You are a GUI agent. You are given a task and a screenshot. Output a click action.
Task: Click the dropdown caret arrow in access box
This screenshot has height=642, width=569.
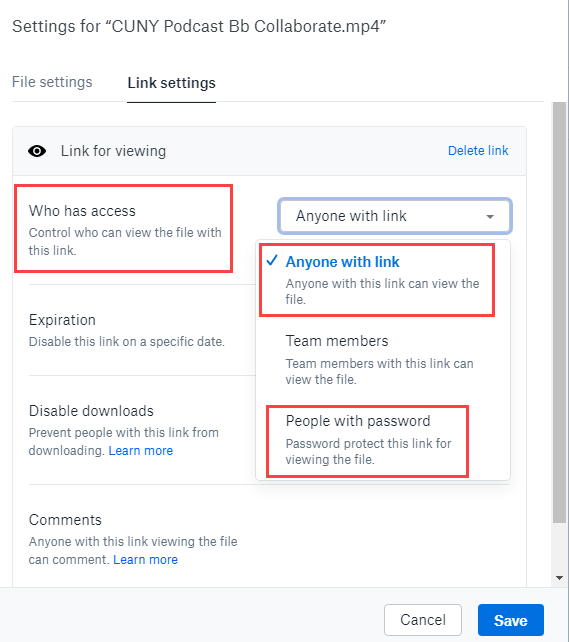click(490, 217)
